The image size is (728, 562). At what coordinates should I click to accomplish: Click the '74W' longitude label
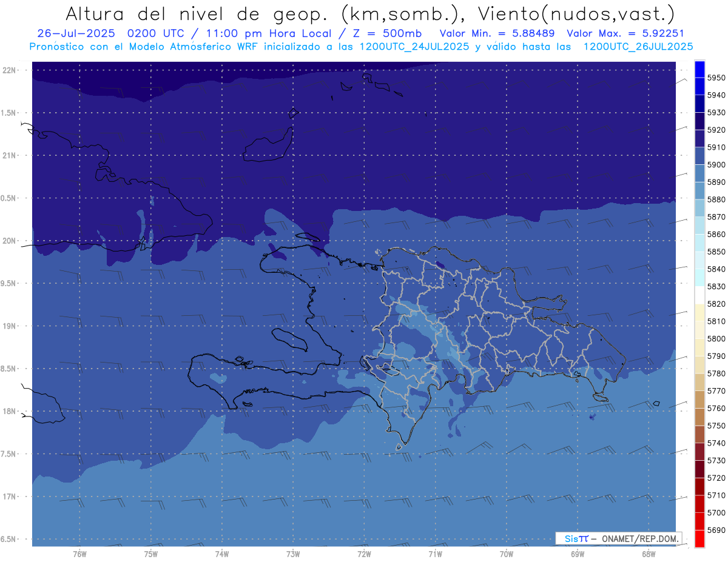pos(221,554)
